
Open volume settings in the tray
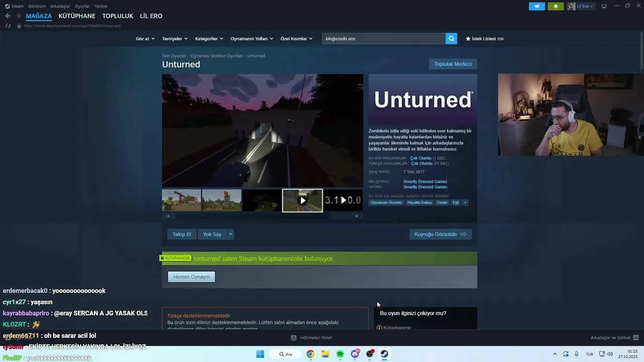611,354
